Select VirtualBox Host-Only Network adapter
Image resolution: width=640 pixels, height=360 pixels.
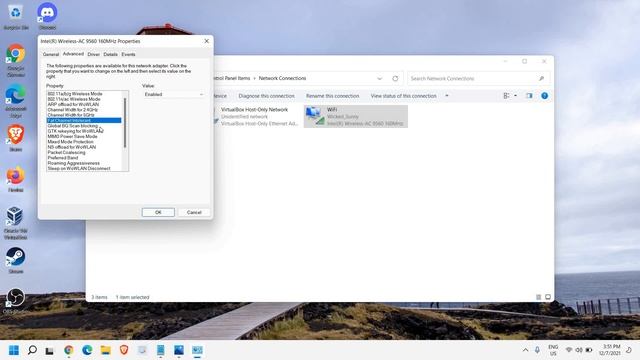pos(256,116)
